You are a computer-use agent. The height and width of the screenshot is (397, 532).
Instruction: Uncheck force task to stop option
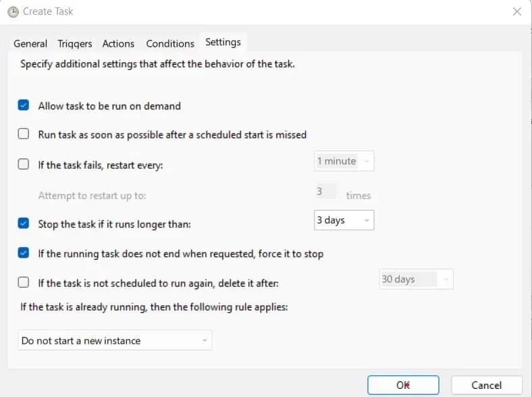[x=24, y=254]
